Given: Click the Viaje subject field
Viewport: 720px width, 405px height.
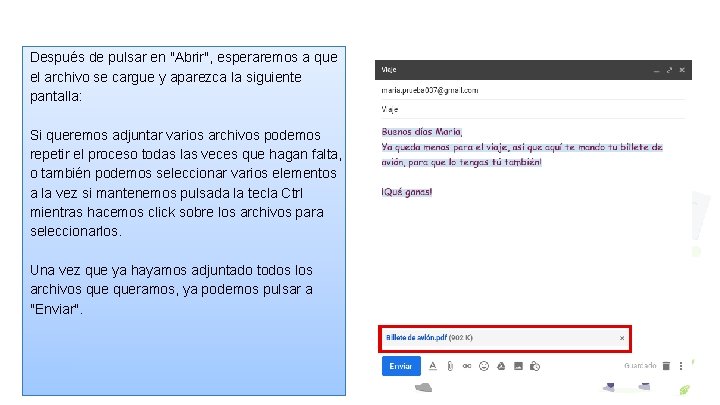Looking at the screenshot, I should (x=533, y=109).
